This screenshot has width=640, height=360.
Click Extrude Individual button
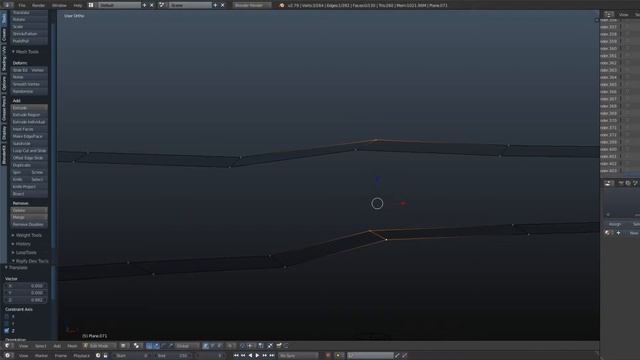tap(29, 122)
